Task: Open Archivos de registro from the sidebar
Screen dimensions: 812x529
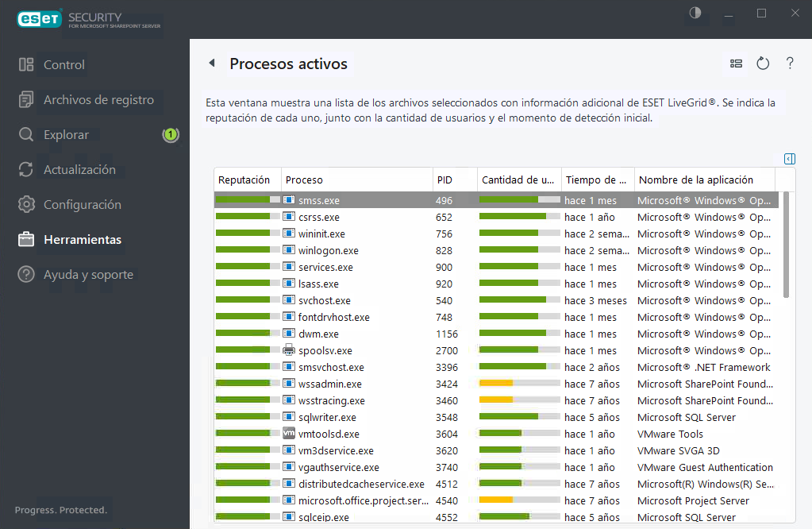Action: [95, 100]
